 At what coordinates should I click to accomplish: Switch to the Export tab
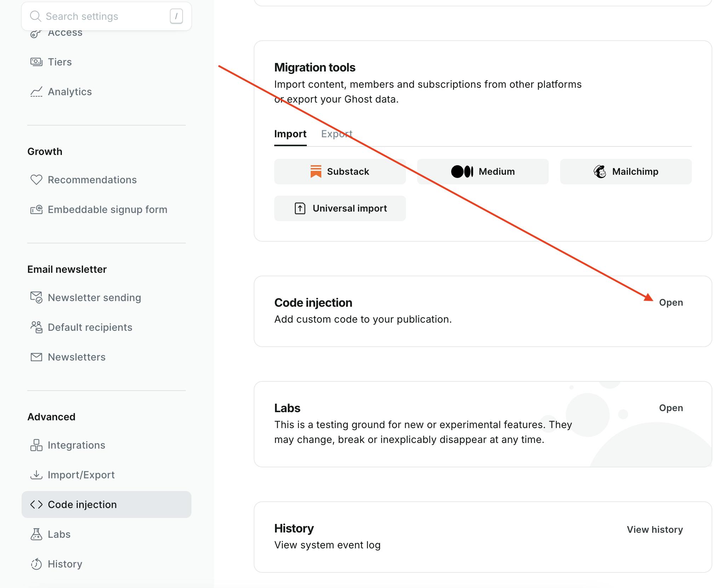(x=336, y=133)
